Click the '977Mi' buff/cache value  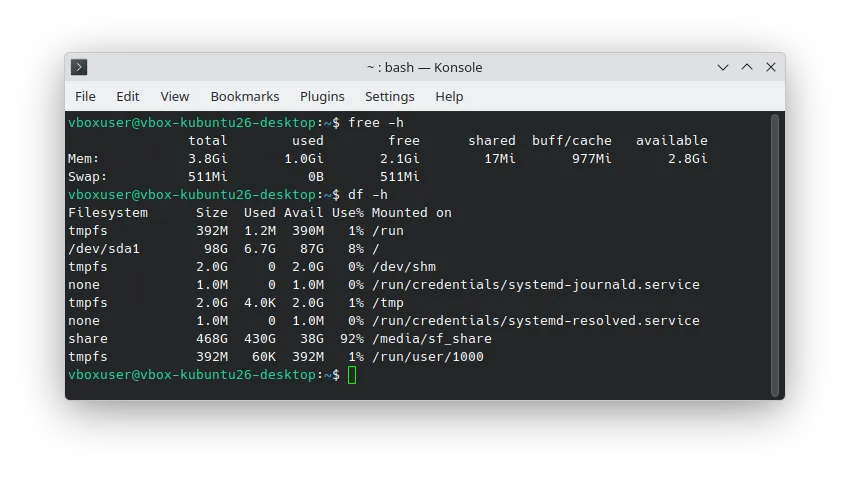(591, 159)
